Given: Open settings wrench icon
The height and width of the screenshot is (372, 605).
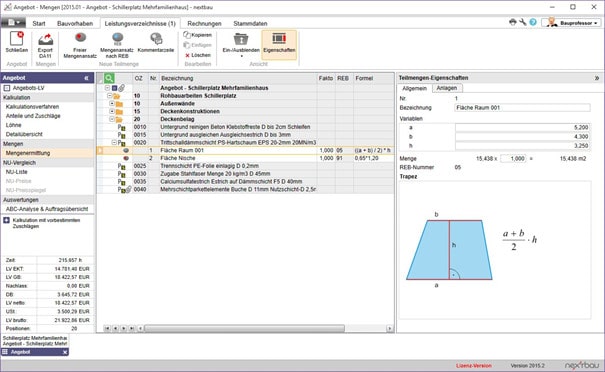Looking at the screenshot, I should [523, 22].
